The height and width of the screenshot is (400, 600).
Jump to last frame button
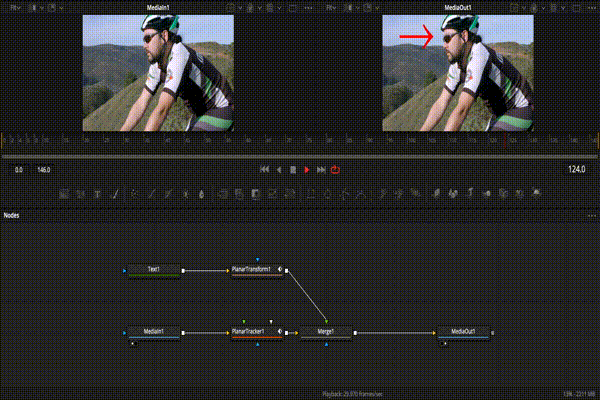click(321, 170)
